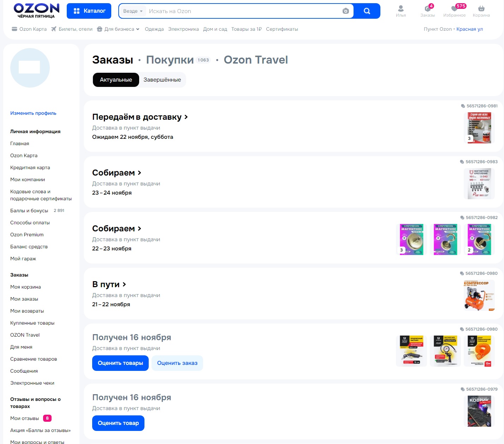
Task: Click the Оценить заказ button
Action: [177, 363]
